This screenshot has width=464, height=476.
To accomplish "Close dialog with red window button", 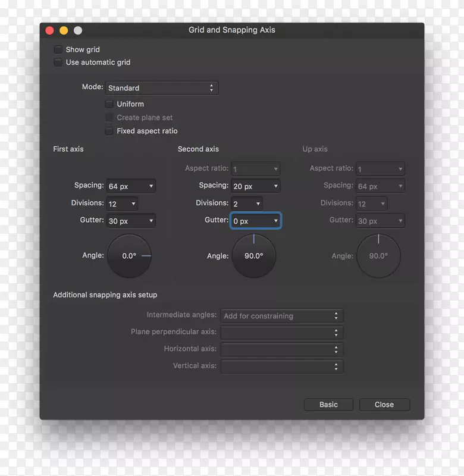I will click(50, 30).
